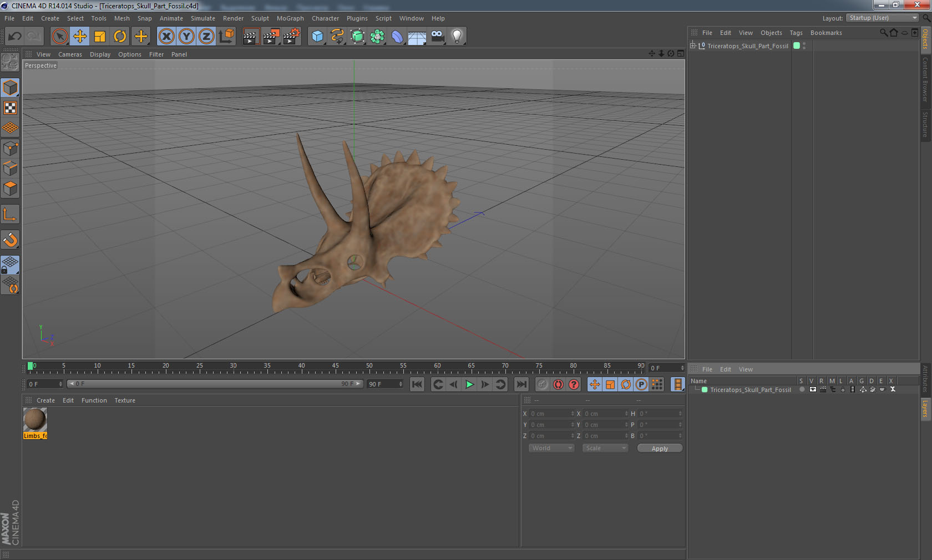This screenshot has height=560, width=932.
Task: Activate the Move tool
Action: click(x=80, y=37)
